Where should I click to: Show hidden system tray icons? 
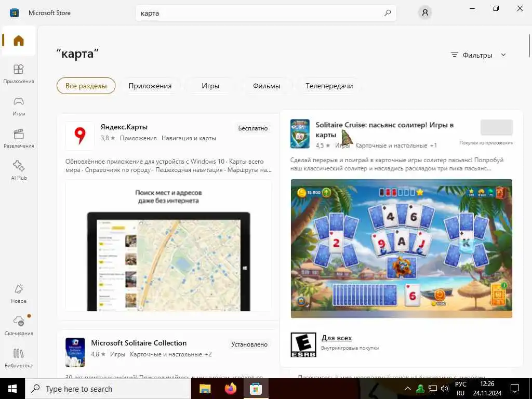[408, 389]
